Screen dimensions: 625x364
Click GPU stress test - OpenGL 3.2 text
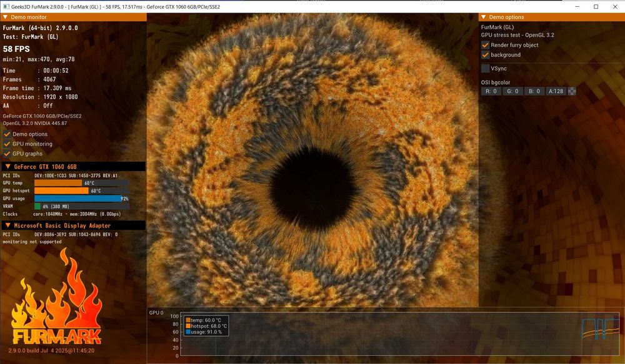(x=517, y=35)
